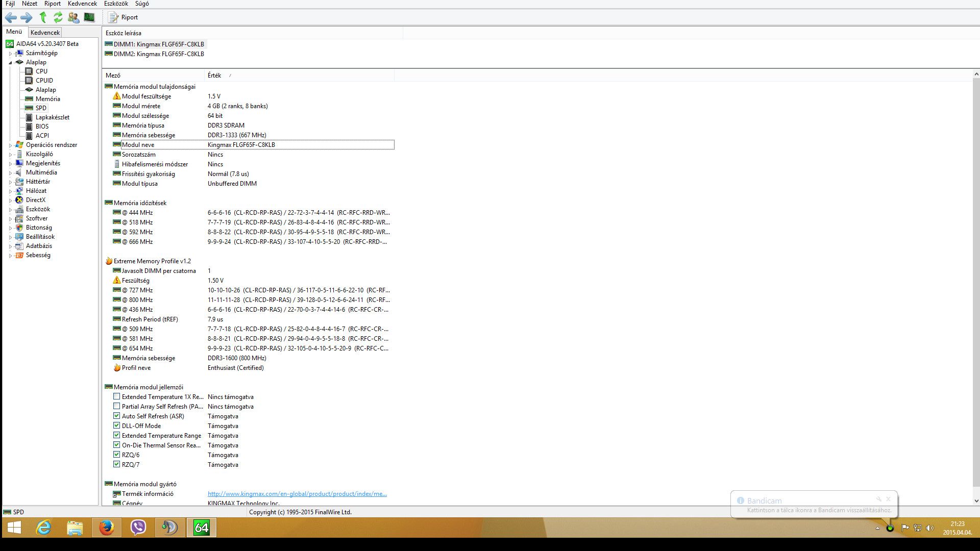Toggle DLL-Off Mode checkbox
This screenshot has width=980, height=551.
(116, 425)
